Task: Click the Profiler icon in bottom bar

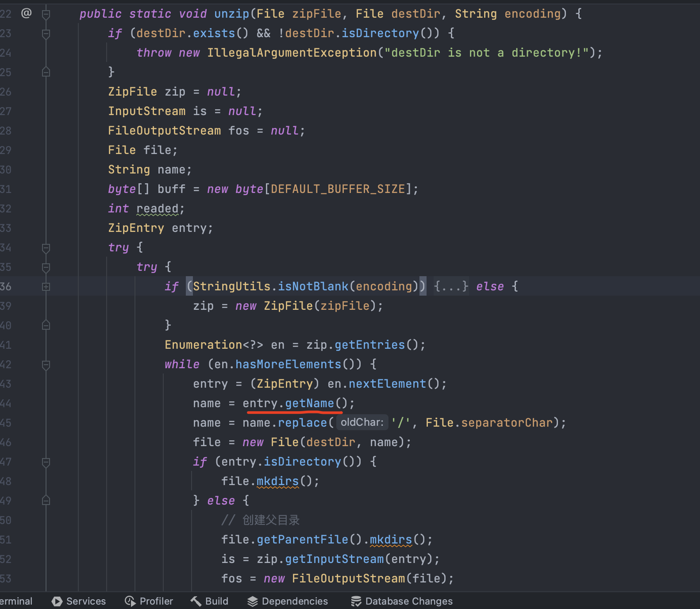Action: [x=130, y=601]
